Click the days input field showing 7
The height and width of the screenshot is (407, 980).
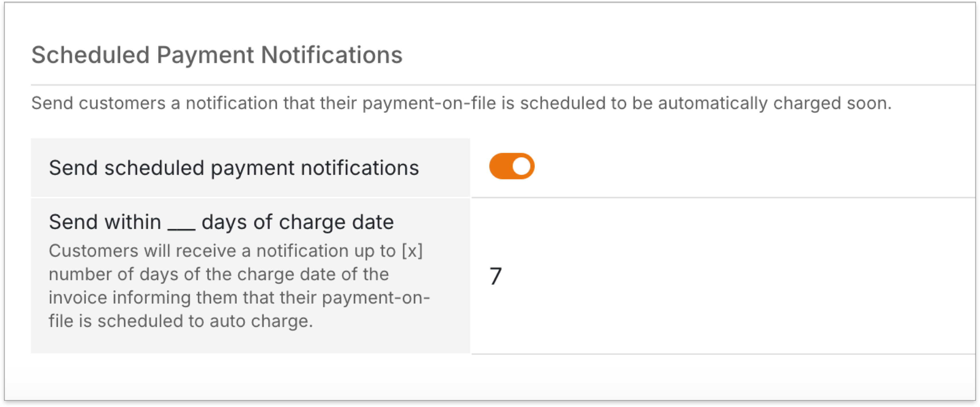point(496,276)
